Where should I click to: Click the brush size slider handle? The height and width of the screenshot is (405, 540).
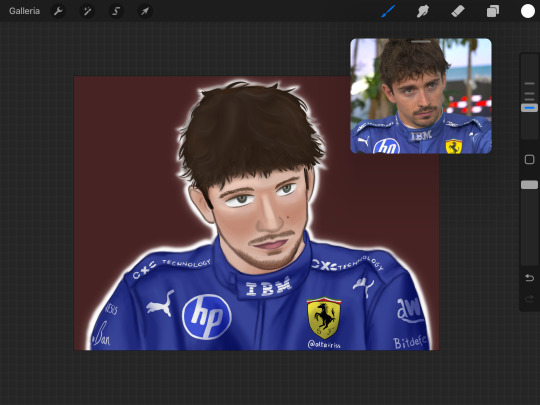click(x=529, y=108)
